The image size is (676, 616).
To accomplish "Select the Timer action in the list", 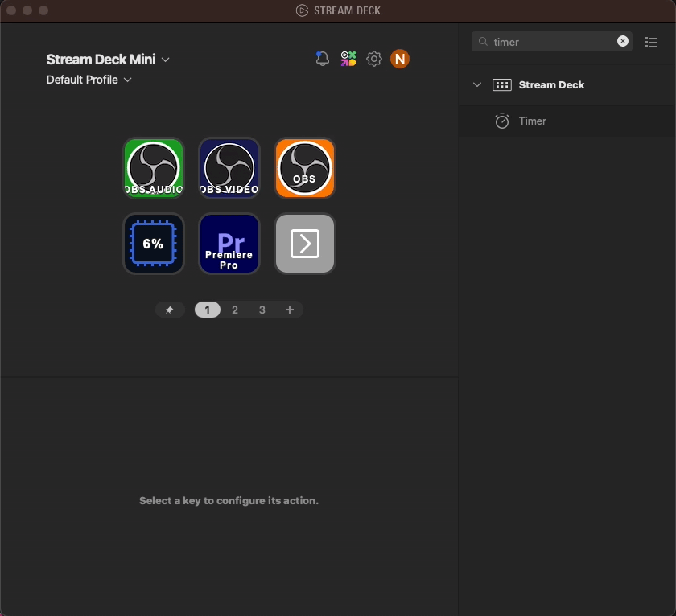I will (567, 121).
